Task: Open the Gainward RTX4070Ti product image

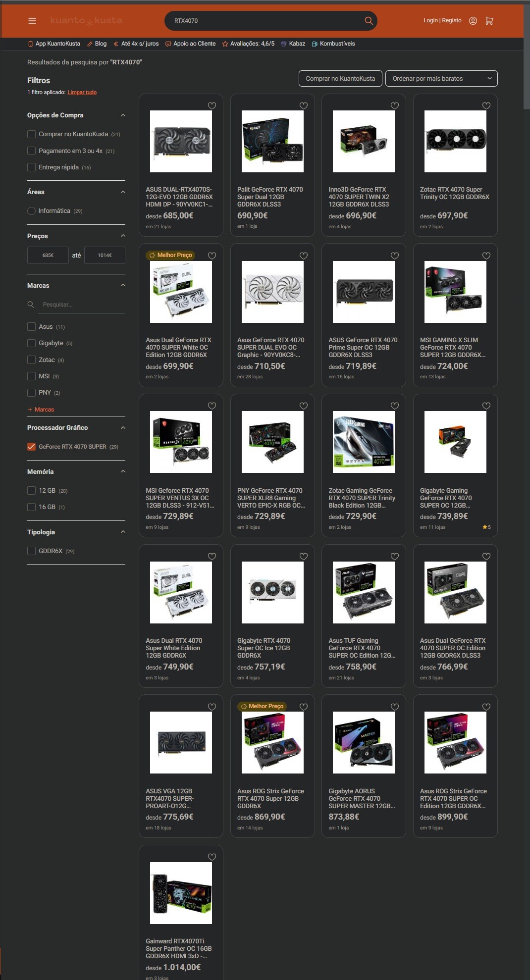Action: [x=181, y=893]
